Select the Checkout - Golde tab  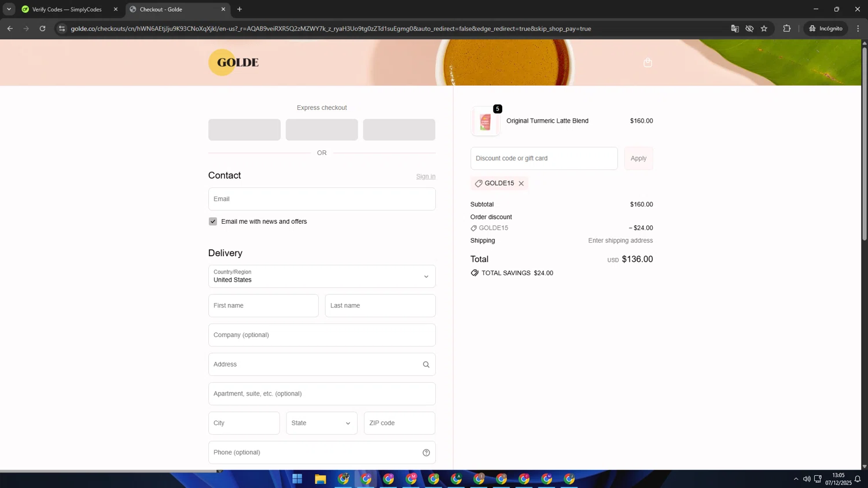pyautogui.click(x=178, y=9)
